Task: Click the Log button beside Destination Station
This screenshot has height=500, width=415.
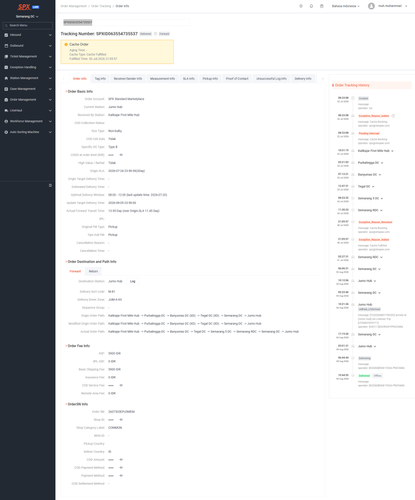Action: [133, 281]
